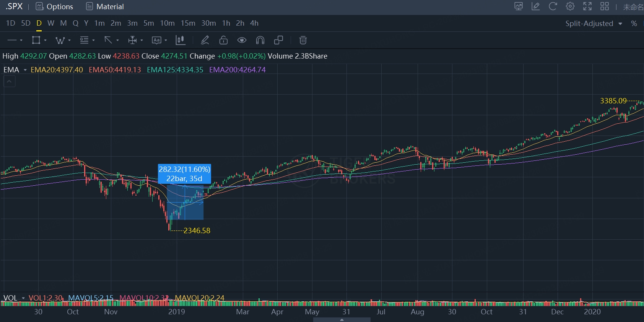Open the VOL indicator dropdown
The height and width of the screenshot is (322, 644).
click(23, 298)
